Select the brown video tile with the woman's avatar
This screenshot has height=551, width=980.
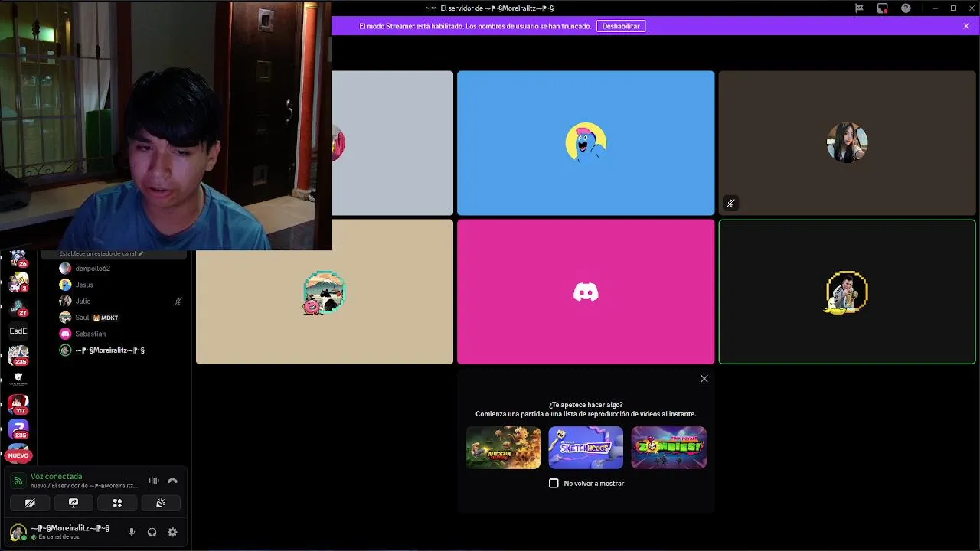[x=847, y=143]
